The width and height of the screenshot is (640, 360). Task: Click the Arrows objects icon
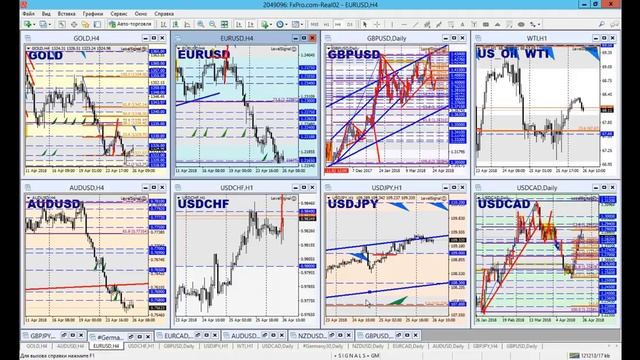pos(533,24)
